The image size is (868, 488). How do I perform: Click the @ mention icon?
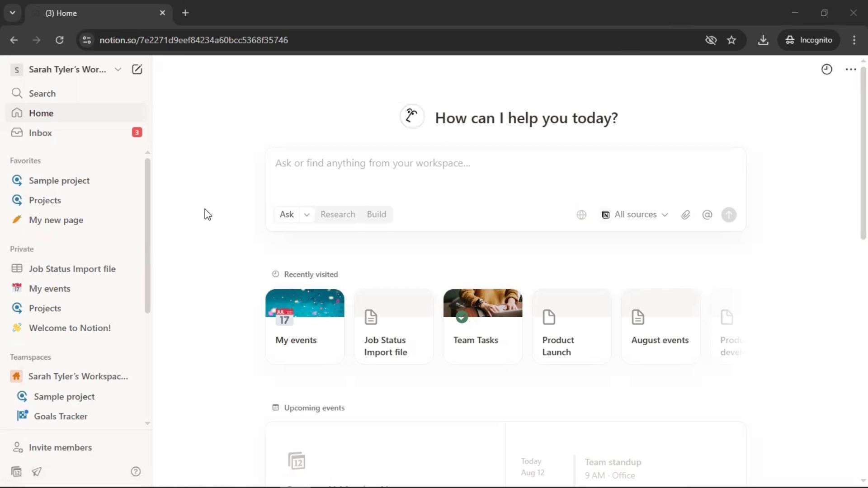tap(707, 215)
